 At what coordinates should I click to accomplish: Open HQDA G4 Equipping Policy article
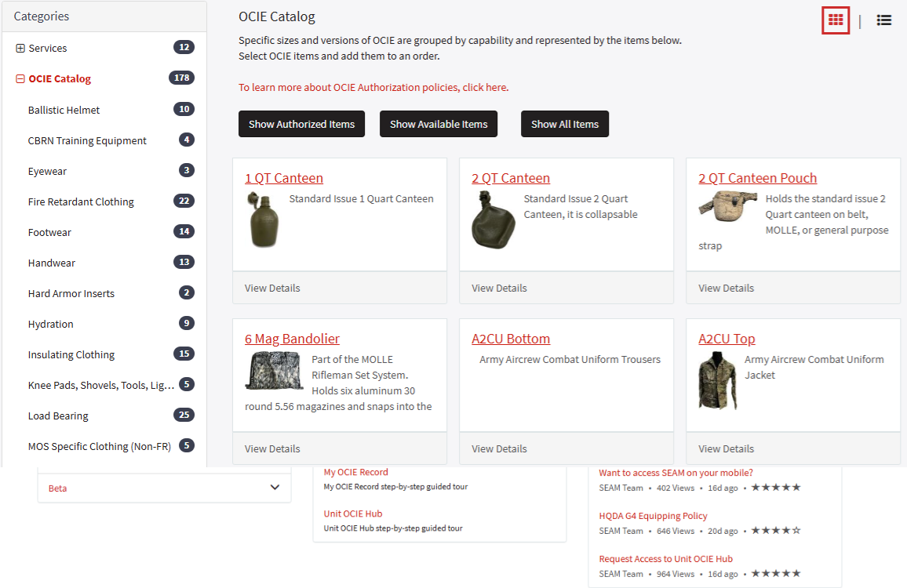click(653, 517)
